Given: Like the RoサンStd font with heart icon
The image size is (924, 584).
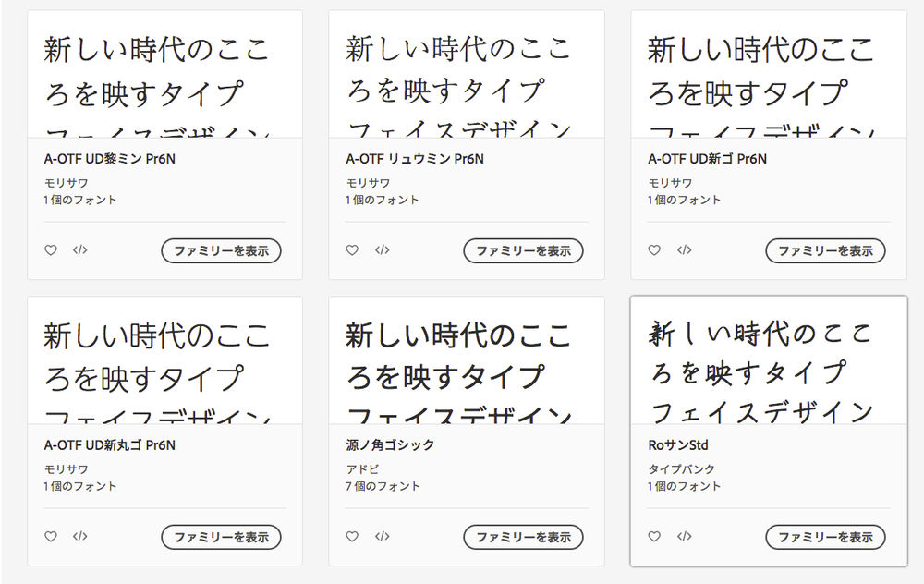Looking at the screenshot, I should click(654, 536).
